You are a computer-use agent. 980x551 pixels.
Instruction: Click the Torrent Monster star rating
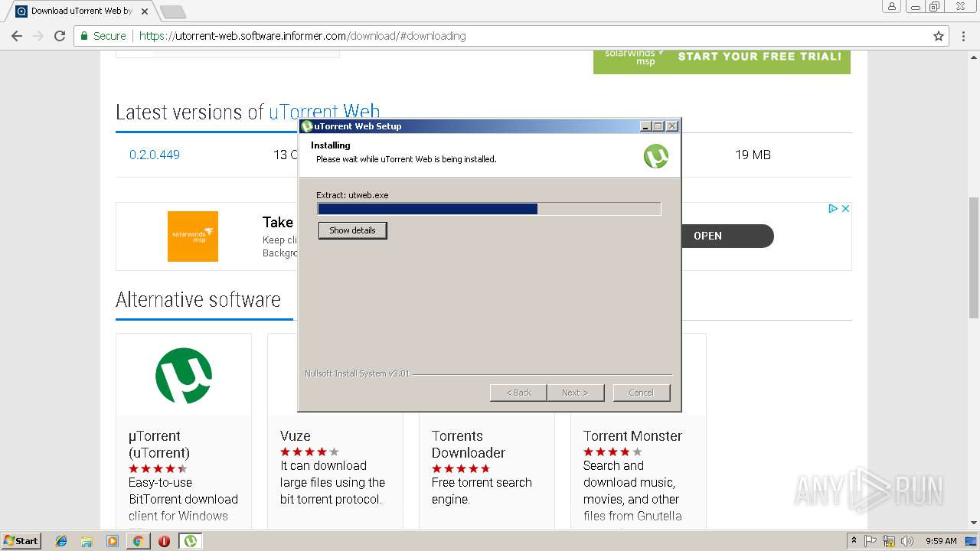pyautogui.click(x=612, y=452)
